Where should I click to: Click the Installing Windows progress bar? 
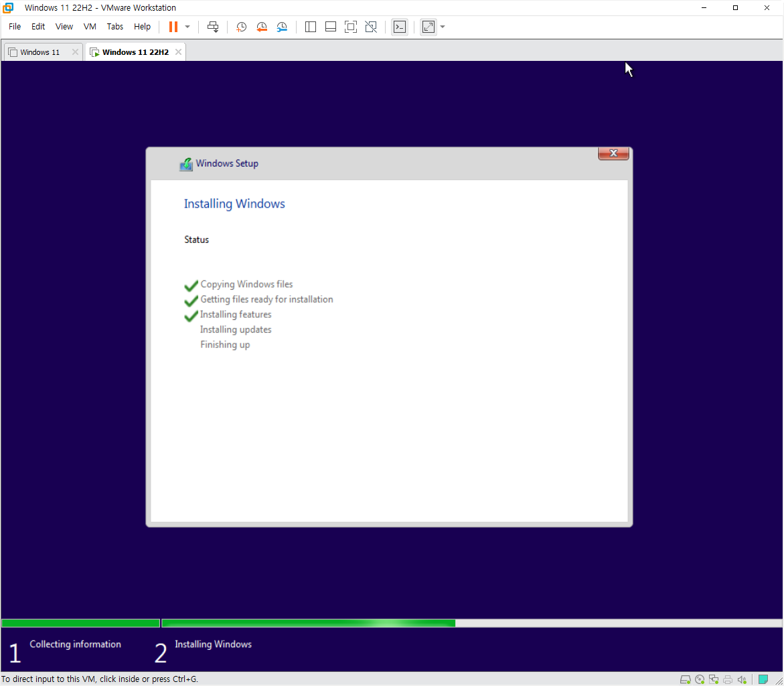pos(471,623)
